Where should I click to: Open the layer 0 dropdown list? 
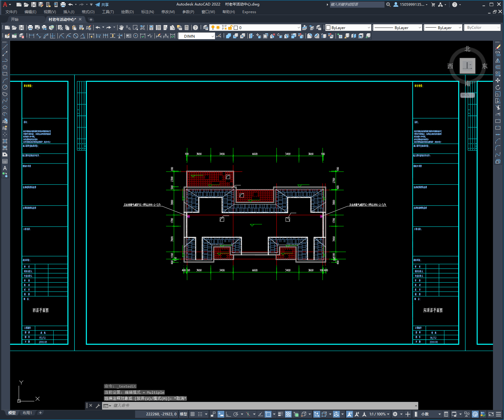click(x=299, y=28)
